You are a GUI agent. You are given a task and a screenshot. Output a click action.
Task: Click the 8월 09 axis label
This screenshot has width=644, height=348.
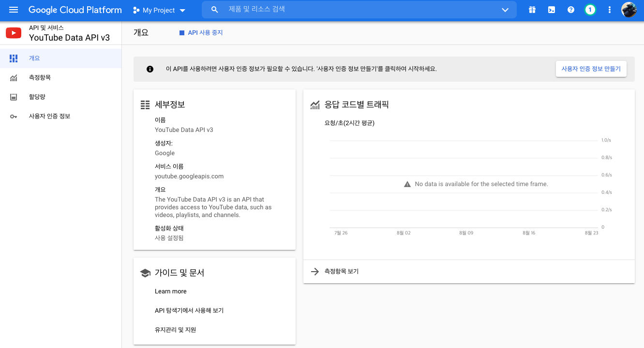click(466, 233)
